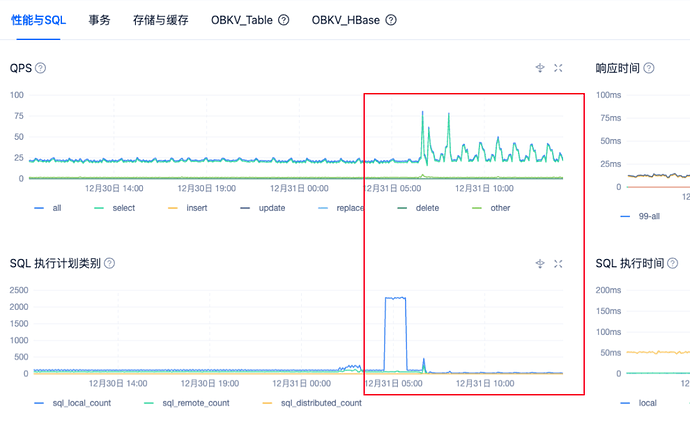Click help icon next to OBKV_Table

tap(284, 19)
